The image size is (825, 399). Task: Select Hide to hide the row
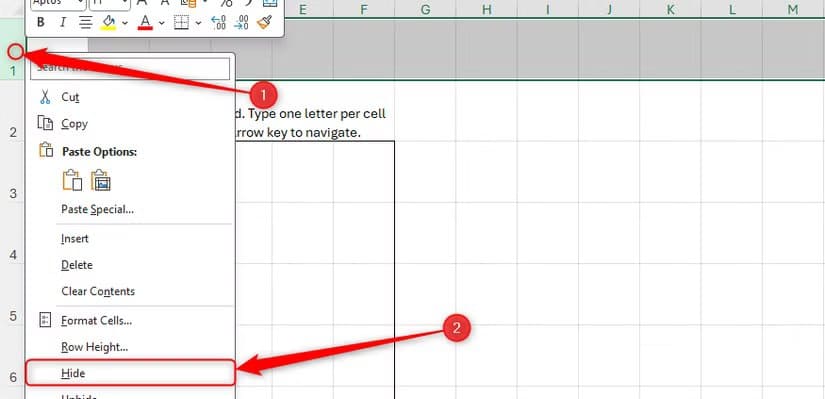[x=130, y=373]
